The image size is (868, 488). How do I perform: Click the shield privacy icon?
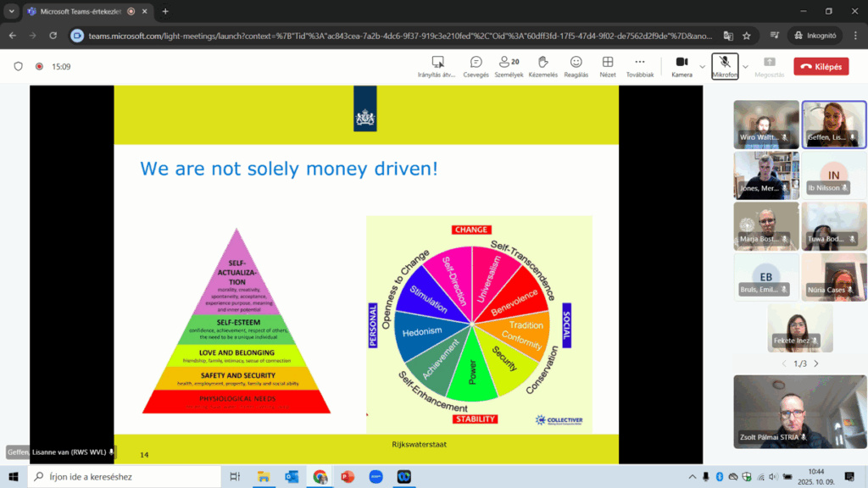[x=19, y=66]
